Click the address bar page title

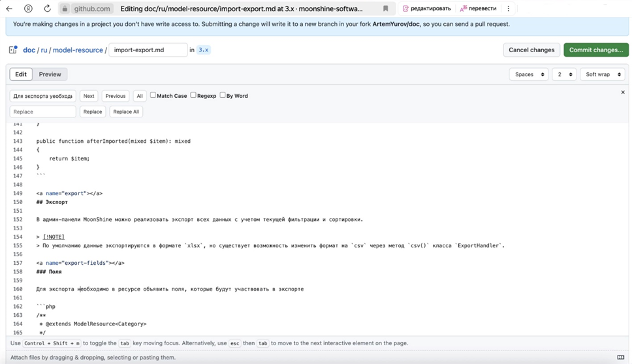coord(242,8)
